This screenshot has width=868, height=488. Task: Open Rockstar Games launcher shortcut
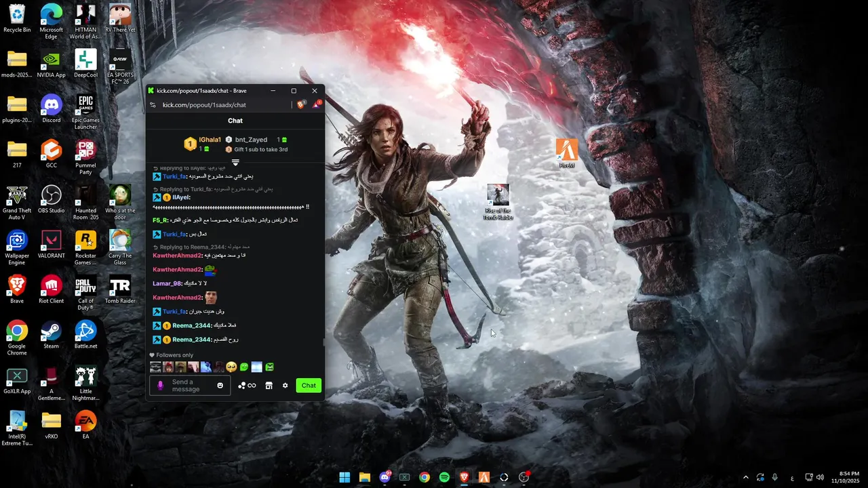[85, 247]
